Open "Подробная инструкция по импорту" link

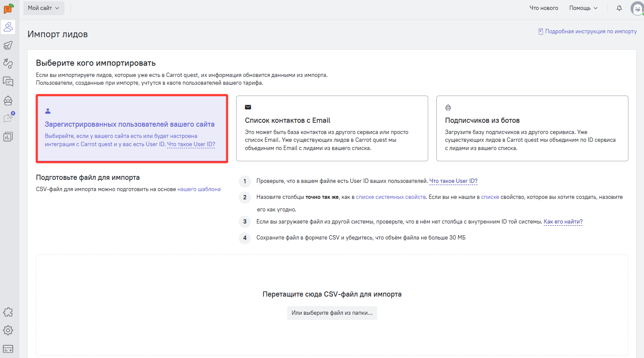coord(590,32)
